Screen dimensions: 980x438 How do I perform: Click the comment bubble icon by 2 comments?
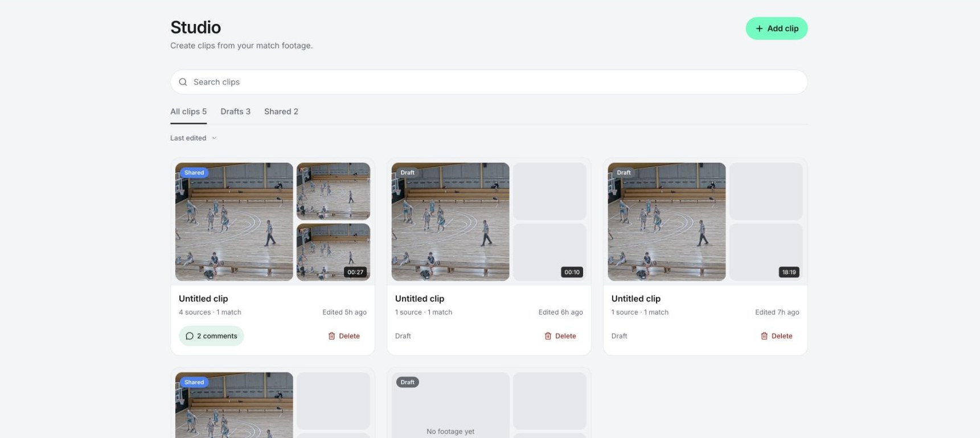pos(190,336)
